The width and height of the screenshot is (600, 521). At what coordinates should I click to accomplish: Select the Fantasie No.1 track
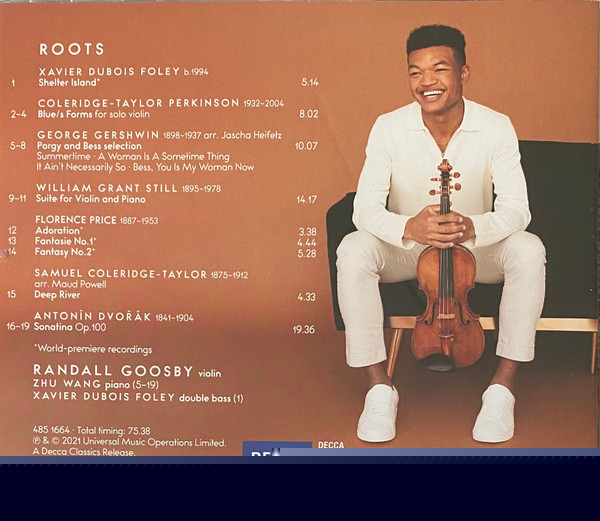pos(65,242)
